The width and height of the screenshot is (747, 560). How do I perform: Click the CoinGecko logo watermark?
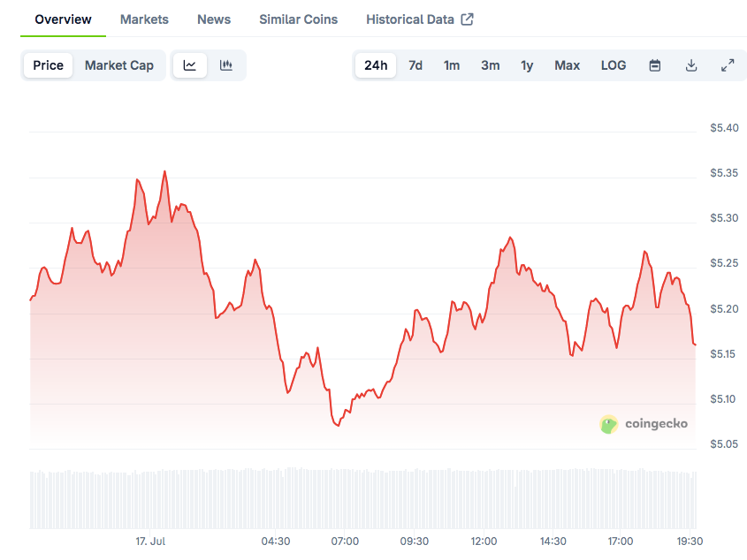[644, 424]
